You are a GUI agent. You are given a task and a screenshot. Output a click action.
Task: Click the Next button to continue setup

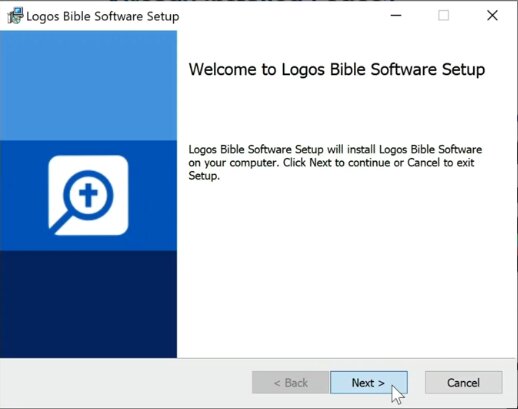tap(369, 383)
